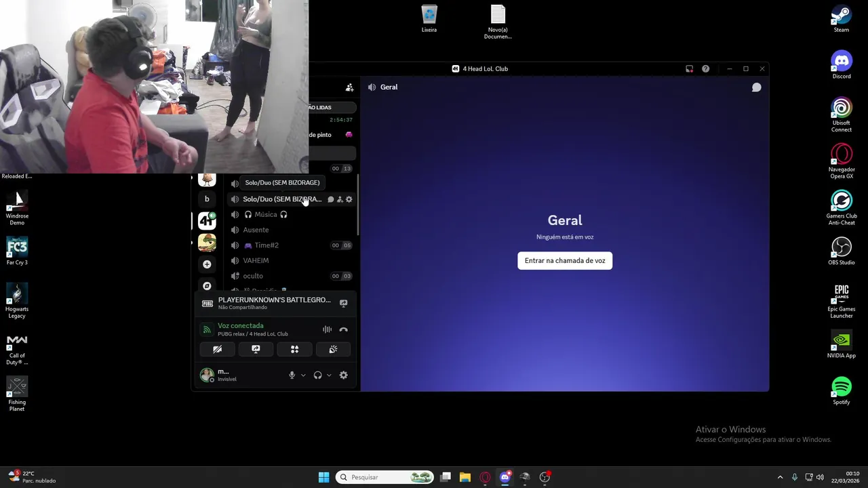Select Windrose Demo desktop shortcut
Viewport: 868px width, 488px height.
click(17, 208)
